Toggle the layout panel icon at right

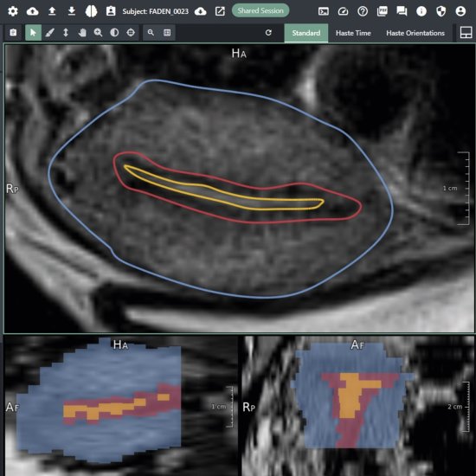[466, 33]
